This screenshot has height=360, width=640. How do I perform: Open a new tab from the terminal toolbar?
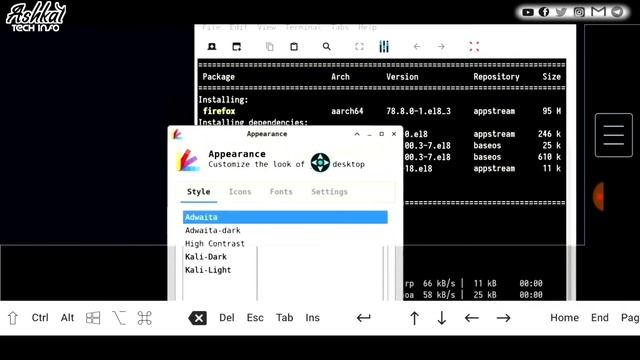click(212, 47)
